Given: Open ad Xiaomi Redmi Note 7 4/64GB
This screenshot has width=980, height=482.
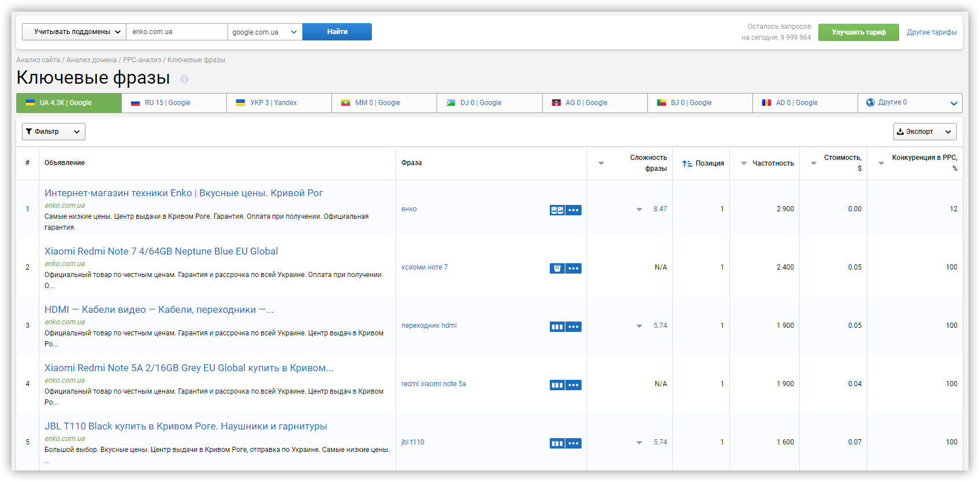Looking at the screenshot, I should point(161,252).
